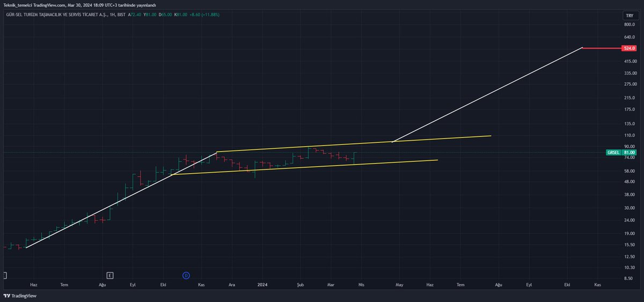This screenshot has height=302, width=644.
Task: Click the 215.00 price axis label
Action: pos(630,98)
